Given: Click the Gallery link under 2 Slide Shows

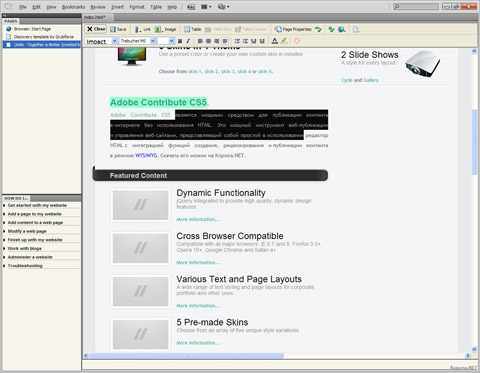Looking at the screenshot, I should 371,80.
